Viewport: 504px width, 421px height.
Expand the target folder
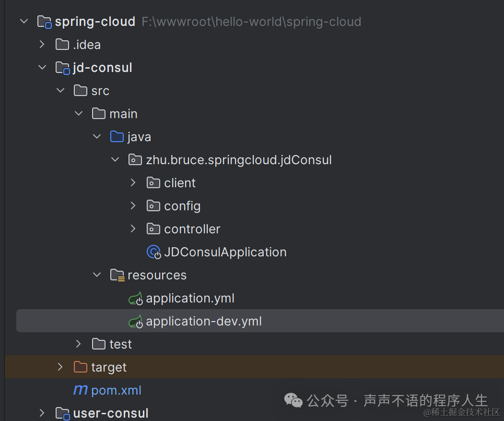(x=60, y=367)
